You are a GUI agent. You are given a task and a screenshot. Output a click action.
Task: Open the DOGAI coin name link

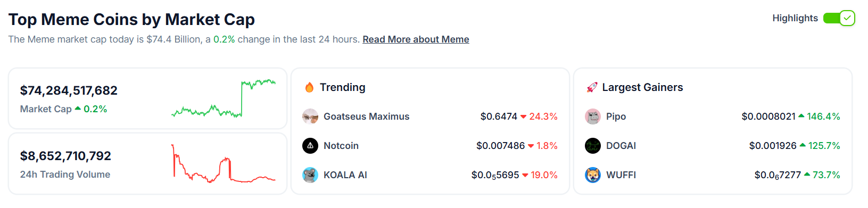(x=621, y=146)
